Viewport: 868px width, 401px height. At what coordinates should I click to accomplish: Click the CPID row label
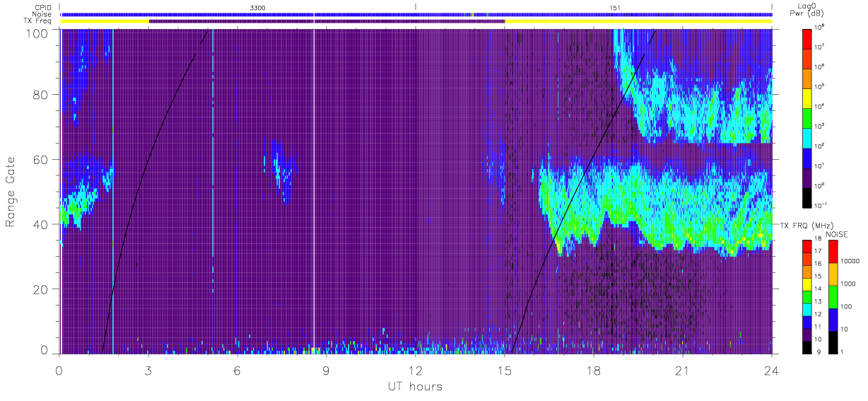pos(43,7)
